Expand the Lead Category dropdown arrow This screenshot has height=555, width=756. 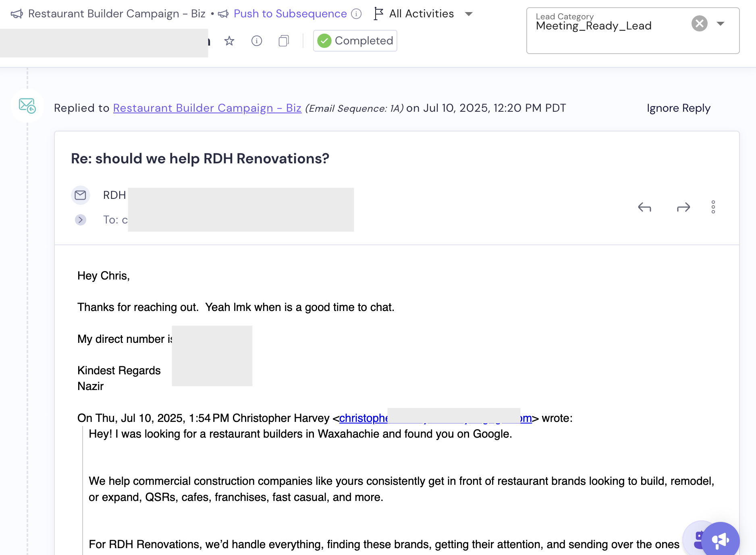pos(721,23)
